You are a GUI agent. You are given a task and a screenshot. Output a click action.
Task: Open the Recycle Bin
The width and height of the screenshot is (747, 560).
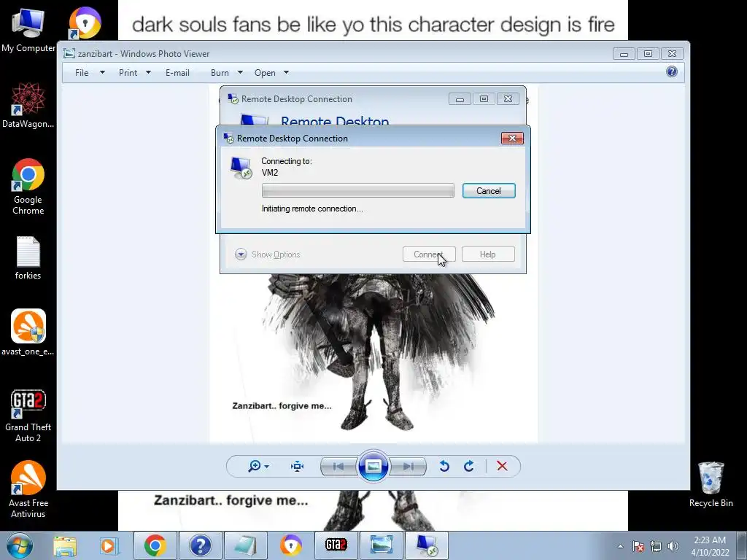[x=711, y=484]
